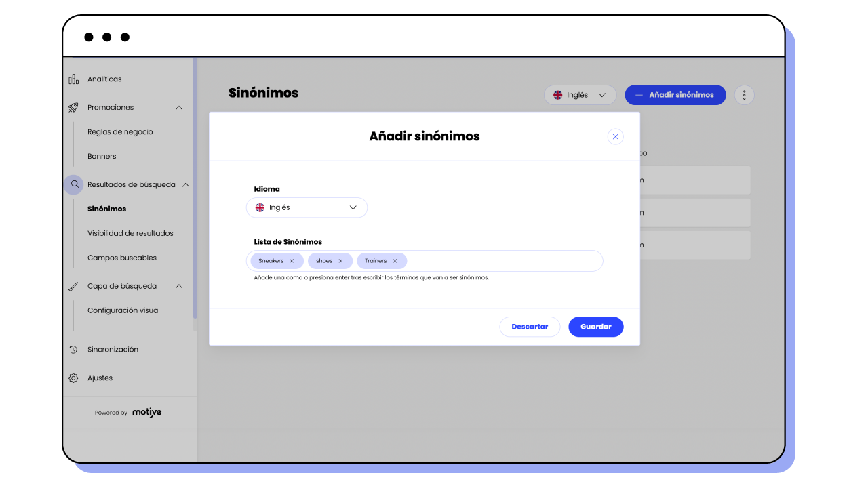Click the Guardar button
868x488 pixels.
click(595, 327)
